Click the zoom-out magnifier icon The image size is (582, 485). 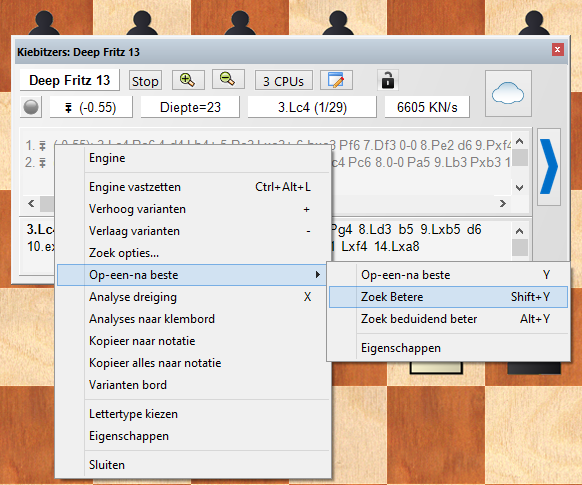click(228, 79)
